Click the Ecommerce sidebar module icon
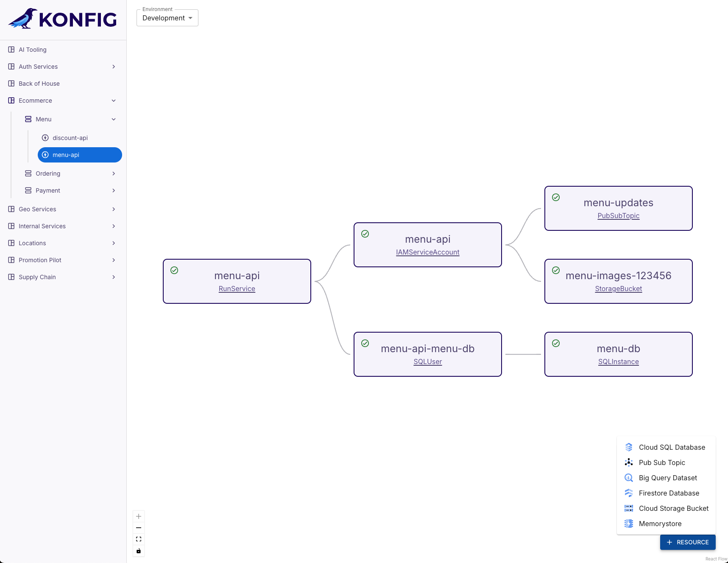 pos(11,101)
